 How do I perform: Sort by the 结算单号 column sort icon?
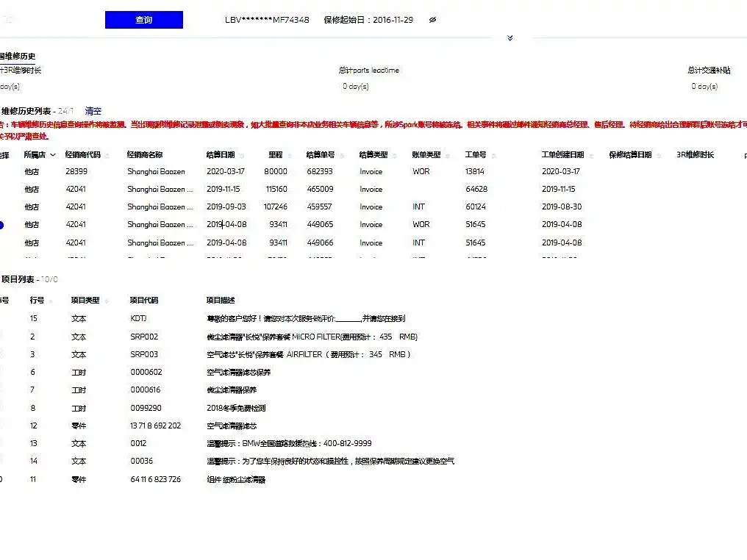(342, 155)
